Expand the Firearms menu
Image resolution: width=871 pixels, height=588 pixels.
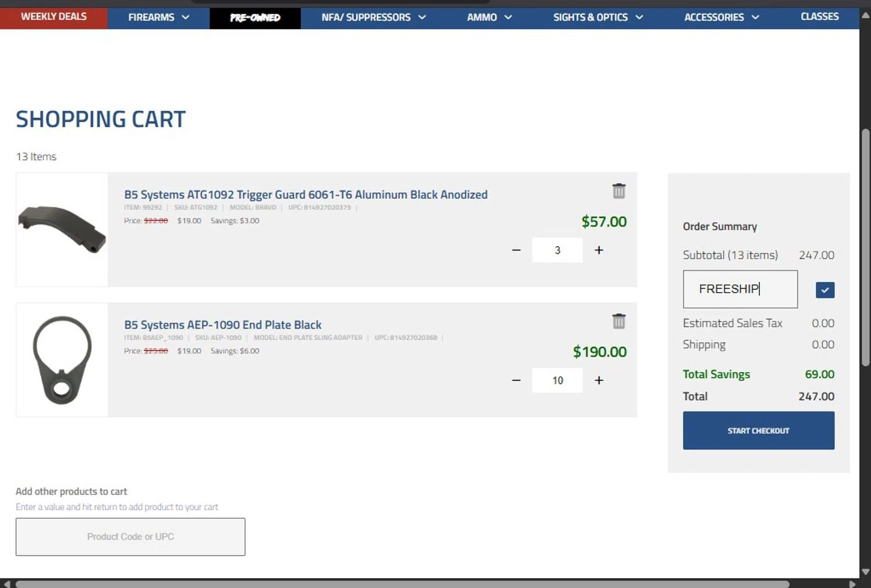coord(159,17)
